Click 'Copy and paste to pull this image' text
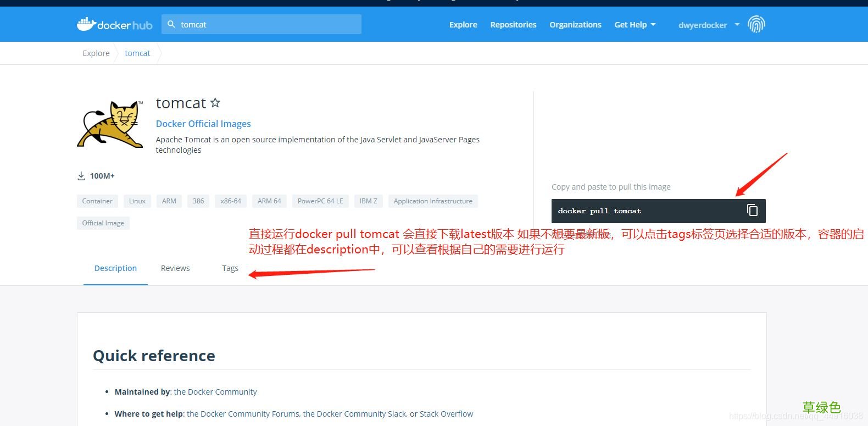This screenshot has height=426, width=868. coord(611,187)
